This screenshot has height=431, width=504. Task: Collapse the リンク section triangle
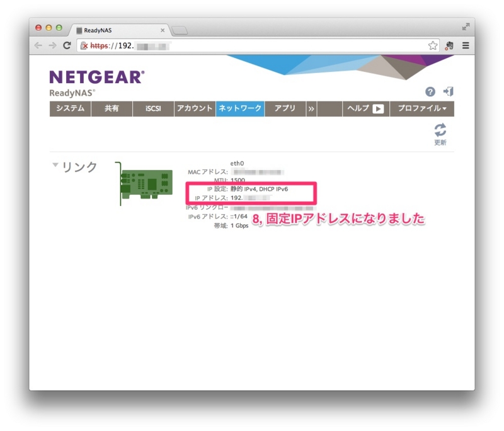tap(55, 165)
